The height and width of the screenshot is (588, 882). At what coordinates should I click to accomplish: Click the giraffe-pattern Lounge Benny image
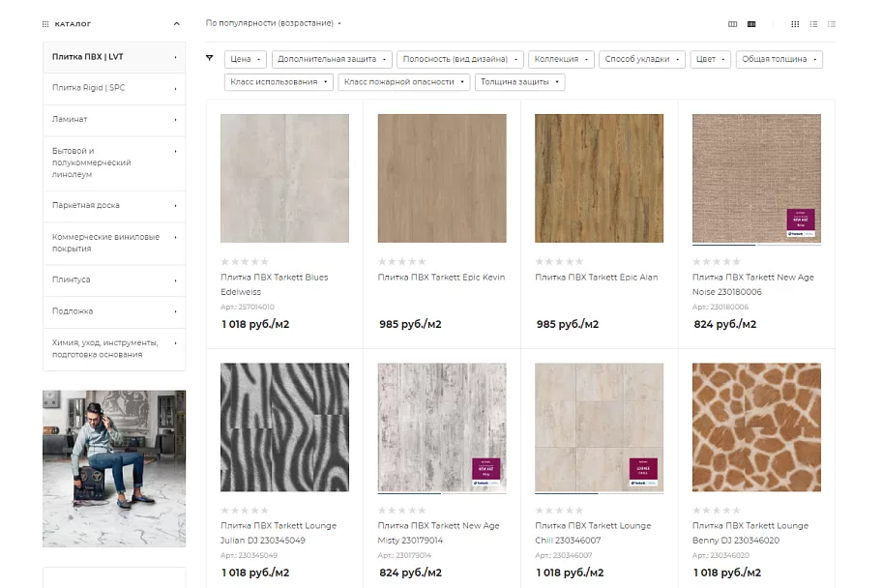pos(756,427)
